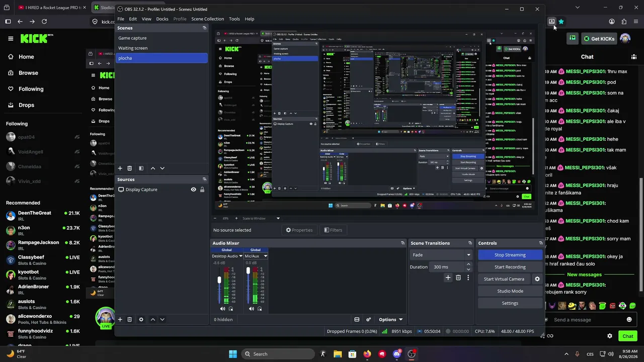This screenshot has height=362, width=644.
Task: Open Kick chat settings gear
Action: (x=610, y=336)
